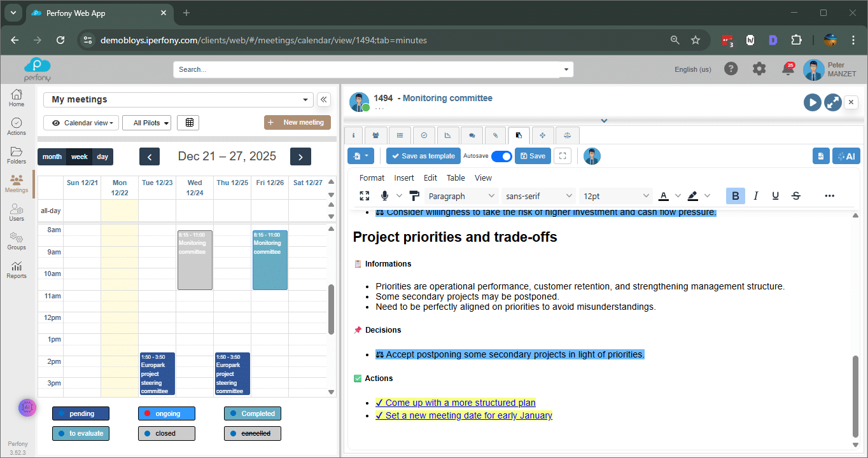Click Save as template button
The height and width of the screenshot is (458, 868).
(x=422, y=156)
